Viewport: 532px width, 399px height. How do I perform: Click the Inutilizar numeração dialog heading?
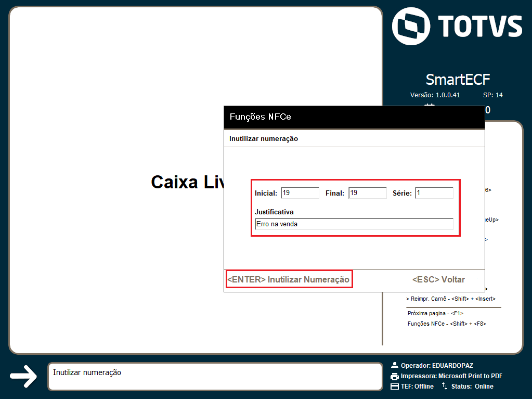coord(264,138)
